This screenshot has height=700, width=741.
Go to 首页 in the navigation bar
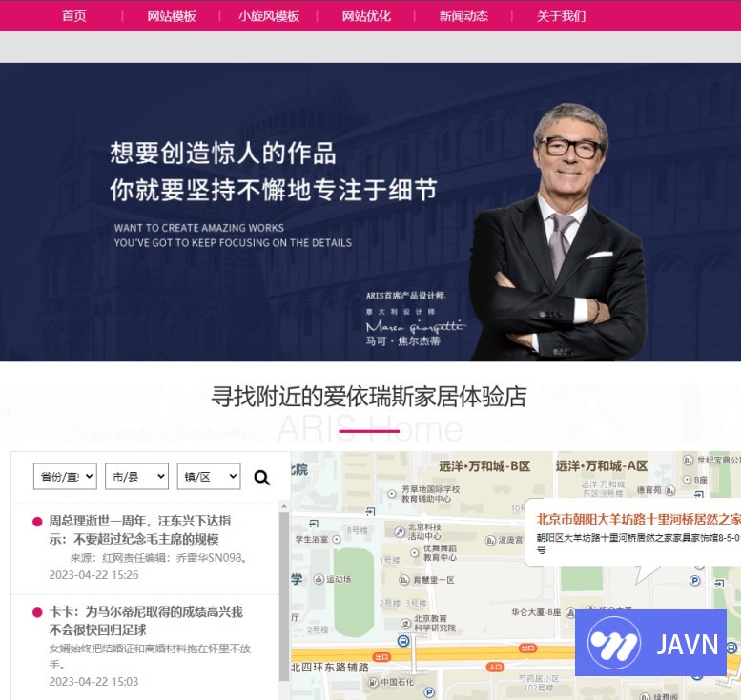(x=74, y=16)
